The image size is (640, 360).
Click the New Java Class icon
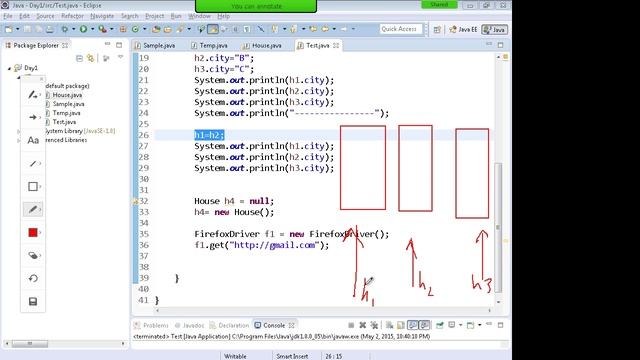135,29
